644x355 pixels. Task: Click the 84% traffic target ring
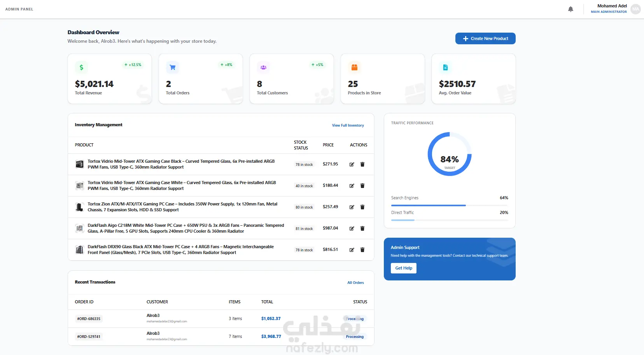[x=450, y=154]
